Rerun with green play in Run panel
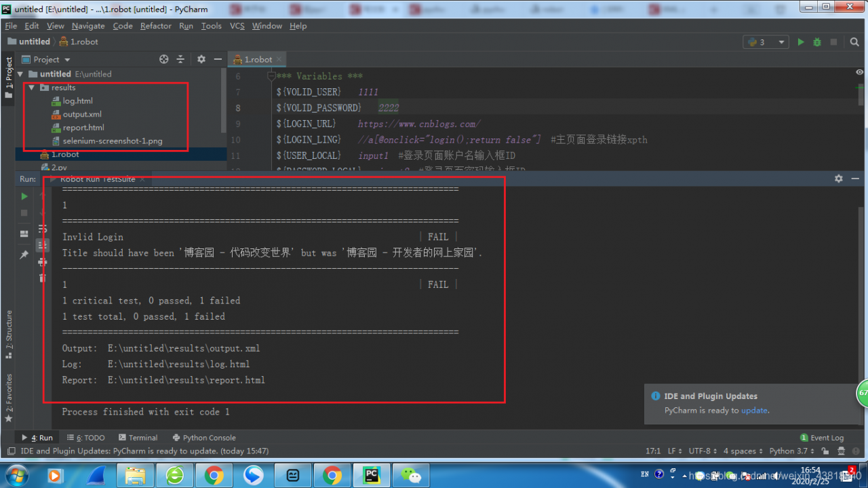 24,196
